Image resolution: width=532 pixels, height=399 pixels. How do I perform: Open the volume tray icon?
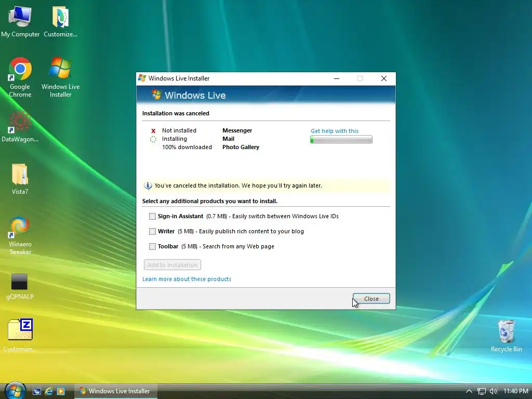coord(494,391)
